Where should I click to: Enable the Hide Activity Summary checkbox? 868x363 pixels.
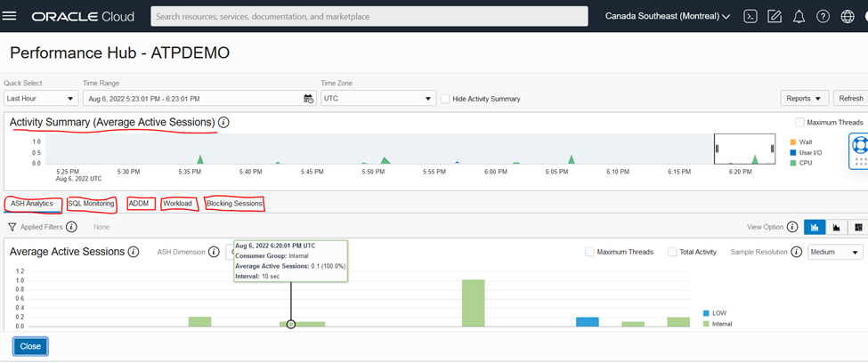(445, 99)
